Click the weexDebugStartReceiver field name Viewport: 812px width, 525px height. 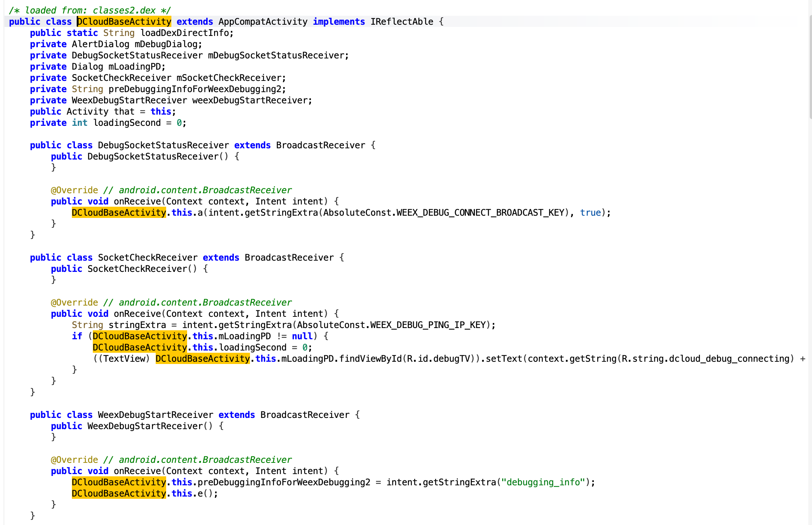pyautogui.click(x=250, y=100)
